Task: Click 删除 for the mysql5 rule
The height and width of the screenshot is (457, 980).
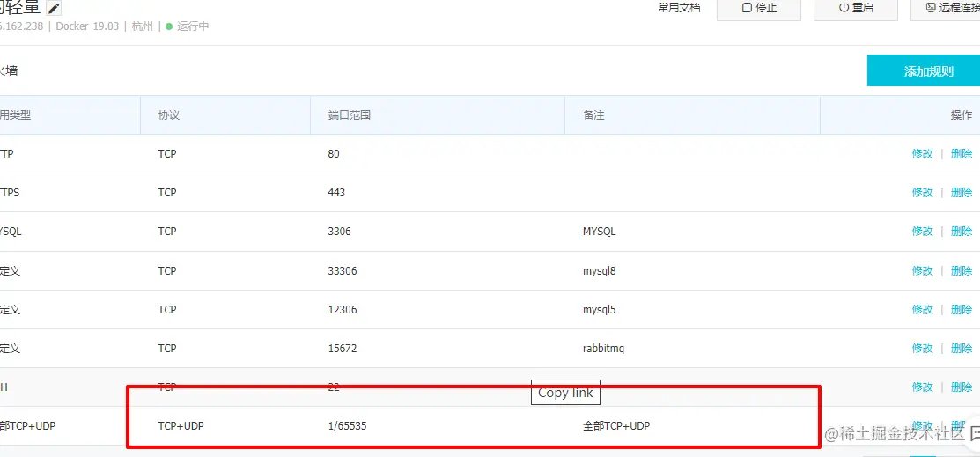Action: point(962,309)
